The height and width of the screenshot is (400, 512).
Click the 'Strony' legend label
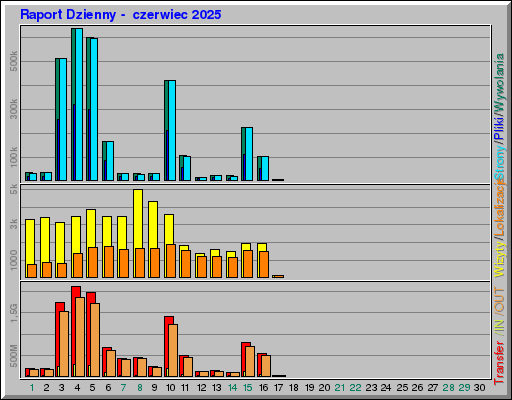click(x=499, y=163)
